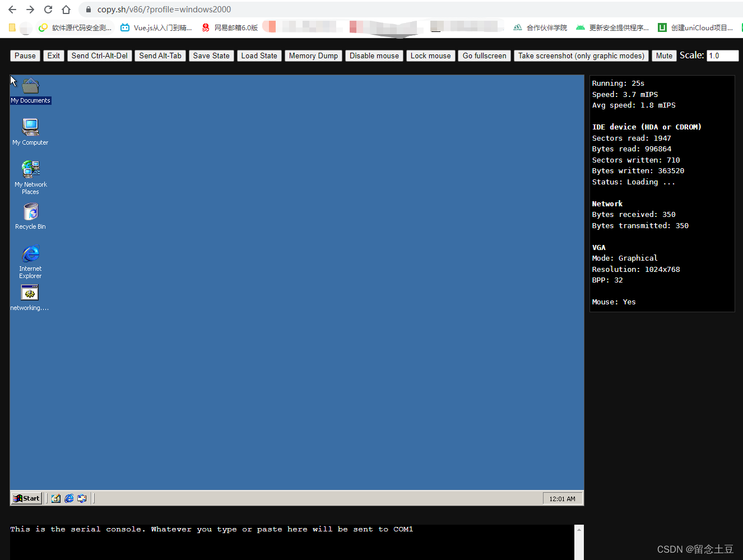Screen dimensions: 743x560
Task: Go fullscreen in the emulator
Action: pos(484,55)
